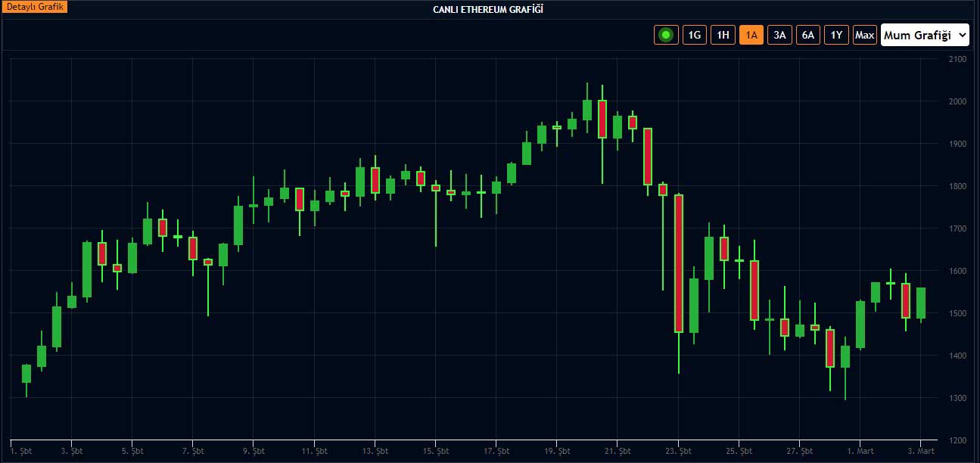Screen dimensions: 980x463
Task: Click the 1700 price axis label
Action: pos(957,228)
